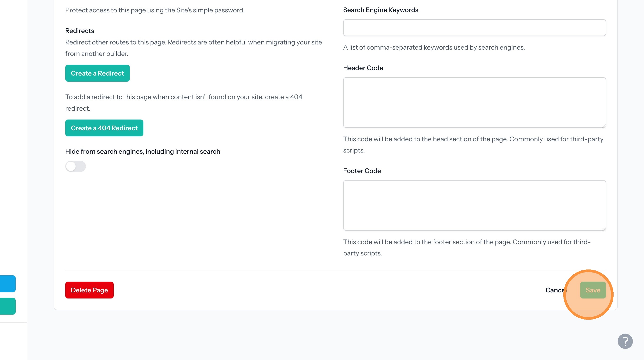Click the Footer Code resize handle

point(604,229)
